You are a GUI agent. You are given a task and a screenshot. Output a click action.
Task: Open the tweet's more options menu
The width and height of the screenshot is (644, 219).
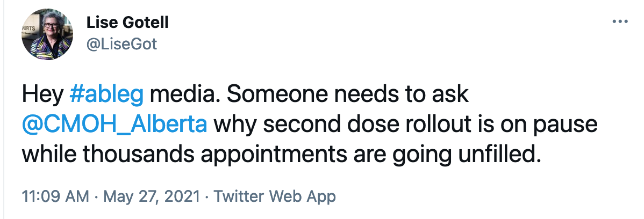pos(620,22)
